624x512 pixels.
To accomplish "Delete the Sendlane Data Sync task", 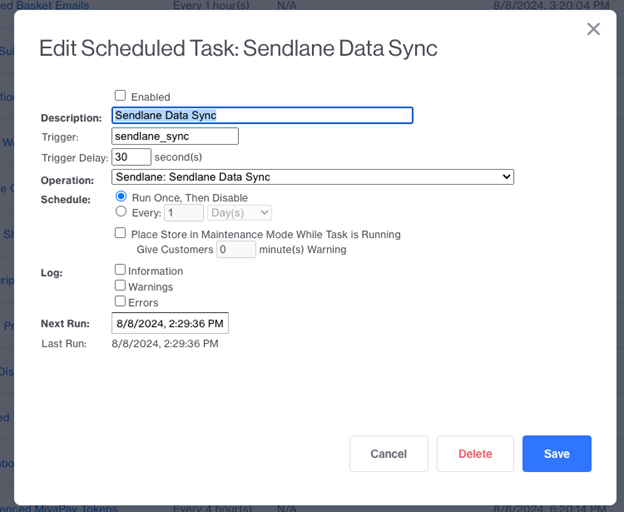I will [475, 454].
